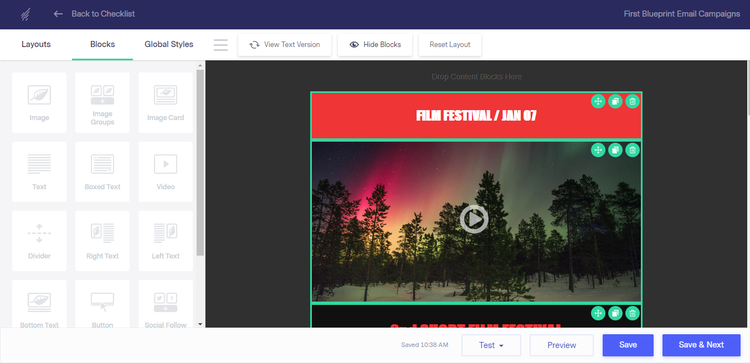Click the Preview button

coord(562,345)
